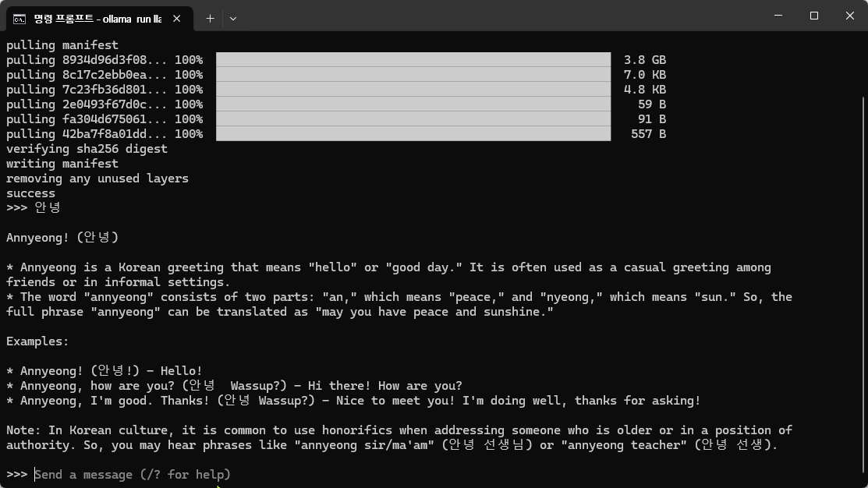This screenshot has width=868, height=488.
Task: Click the progress bar for 2e0493f67d0c
Action: (x=413, y=104)
